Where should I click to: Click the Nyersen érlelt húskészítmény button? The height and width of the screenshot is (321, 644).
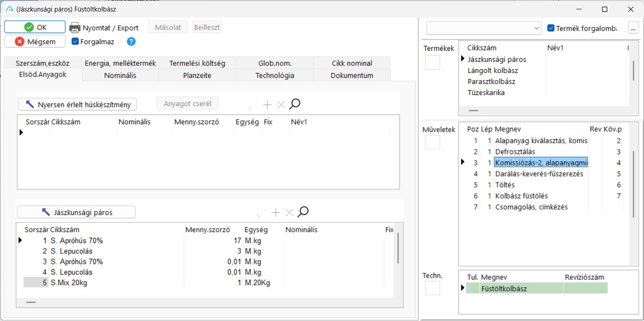78,104
